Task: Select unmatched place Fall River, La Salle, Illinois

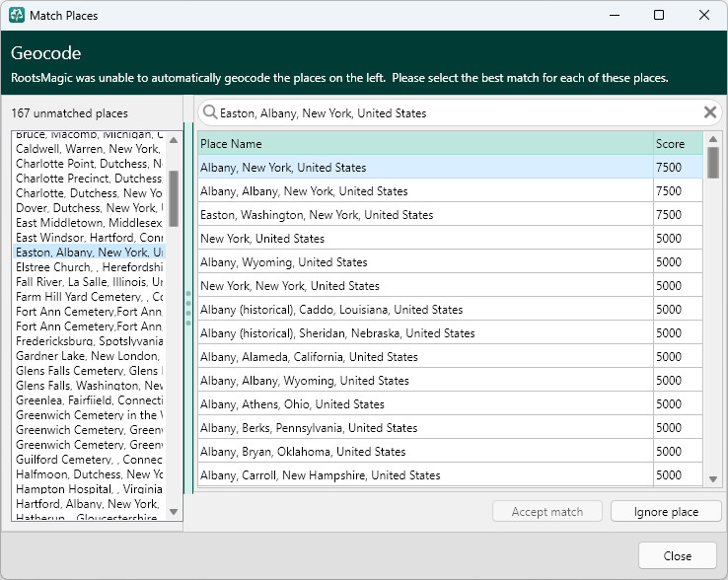Action: click(x=89, y=282)
